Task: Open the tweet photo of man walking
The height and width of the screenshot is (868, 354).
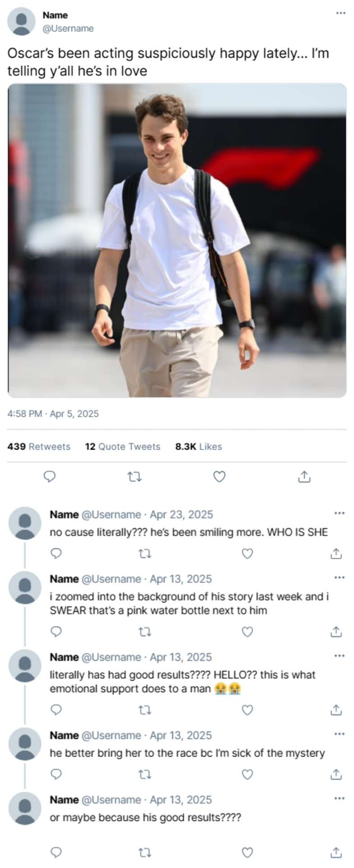Action: [x=177, y=241]
